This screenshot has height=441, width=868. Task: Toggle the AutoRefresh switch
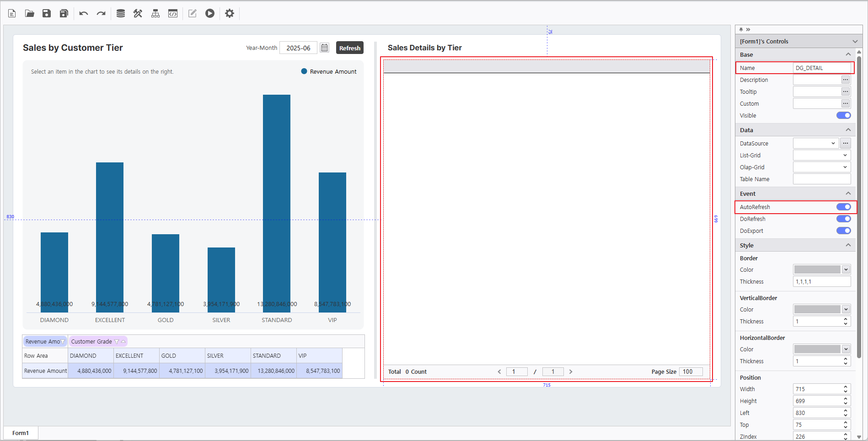pos(843,207)
